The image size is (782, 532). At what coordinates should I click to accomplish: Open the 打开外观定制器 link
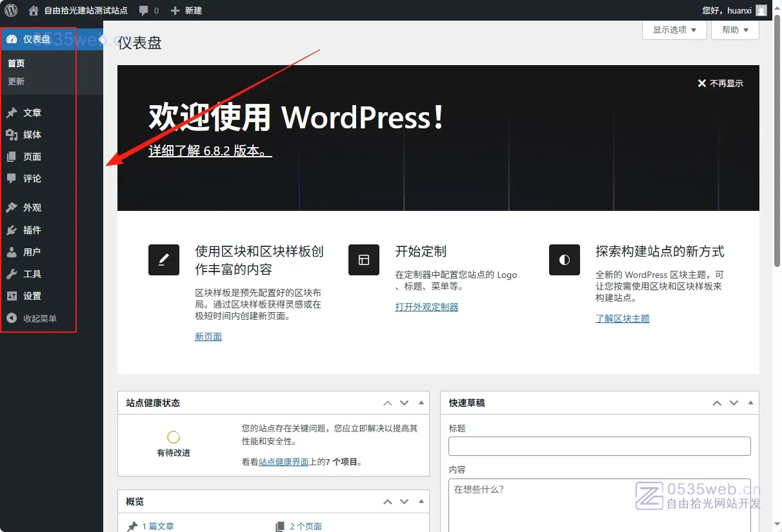coord(426,307)
